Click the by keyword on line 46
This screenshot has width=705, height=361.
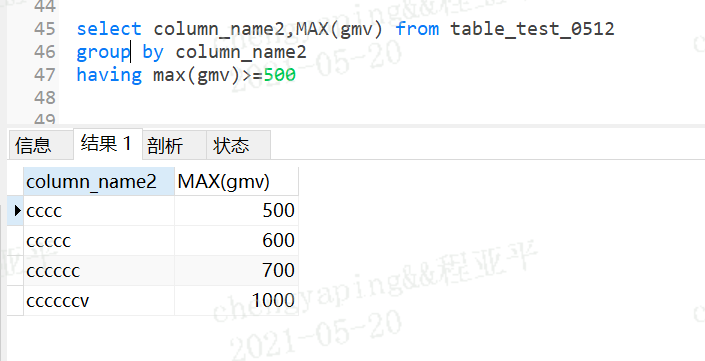coord(153,53)
